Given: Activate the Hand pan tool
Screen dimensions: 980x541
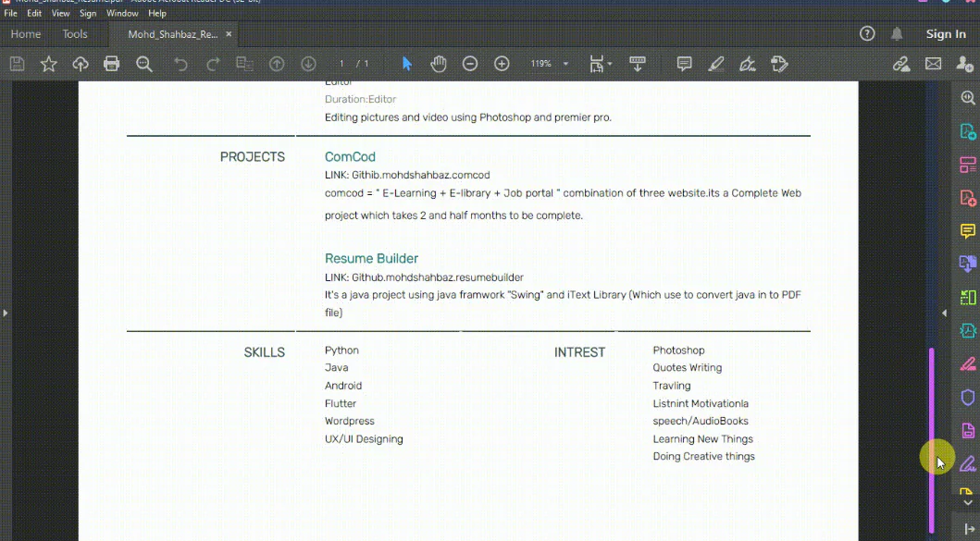Looking at the screenshot, I should 438,64.
